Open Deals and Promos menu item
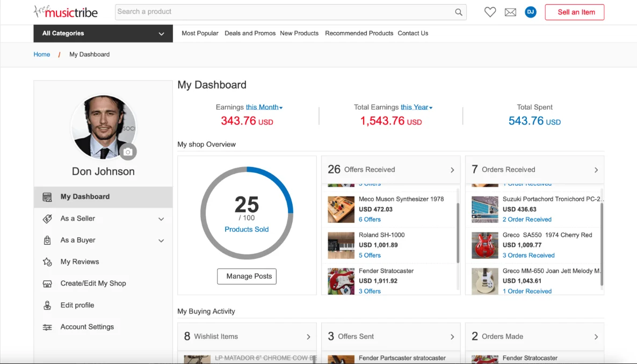The height and width of the screenshot is (364, 637). (x=250, y=33)
